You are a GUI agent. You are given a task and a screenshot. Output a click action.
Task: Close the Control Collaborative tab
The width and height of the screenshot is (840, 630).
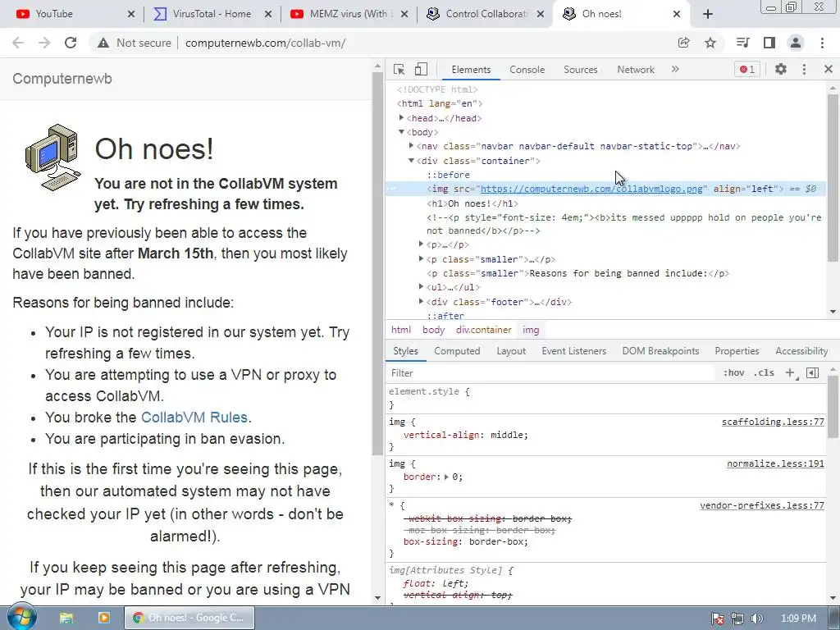click(x=541, y=14)
